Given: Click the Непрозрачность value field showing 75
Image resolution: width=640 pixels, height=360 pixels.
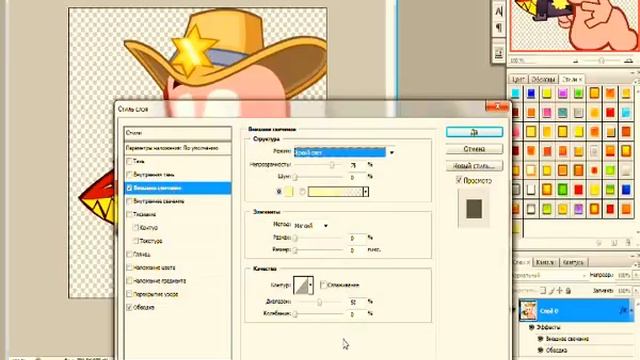Looking at the screenshot, I should 357,165.
